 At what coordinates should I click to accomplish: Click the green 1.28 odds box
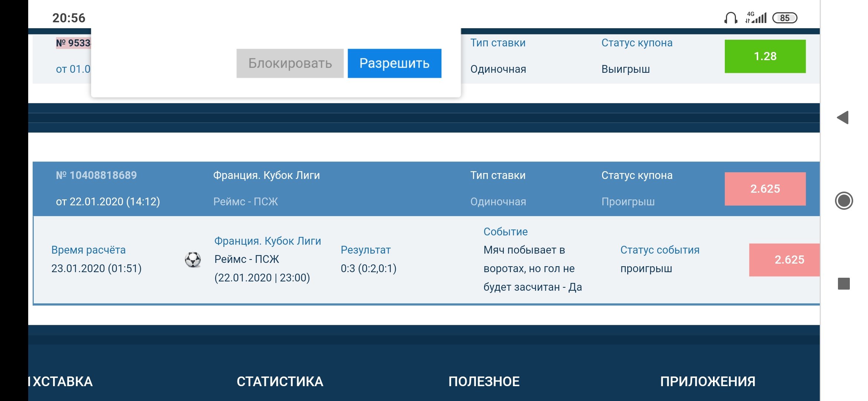point(765,56)
